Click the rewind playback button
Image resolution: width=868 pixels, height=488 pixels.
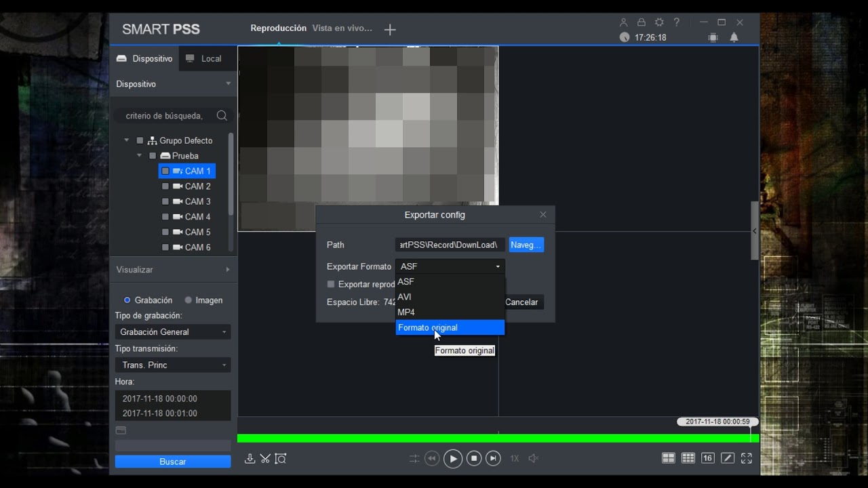coord(432,458)
